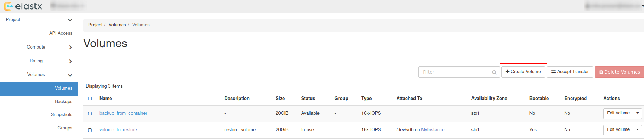Check the backup_from_container row checkbox
Image resolution: width=644 pixels, height=139 pixels.
click(90, 113)
